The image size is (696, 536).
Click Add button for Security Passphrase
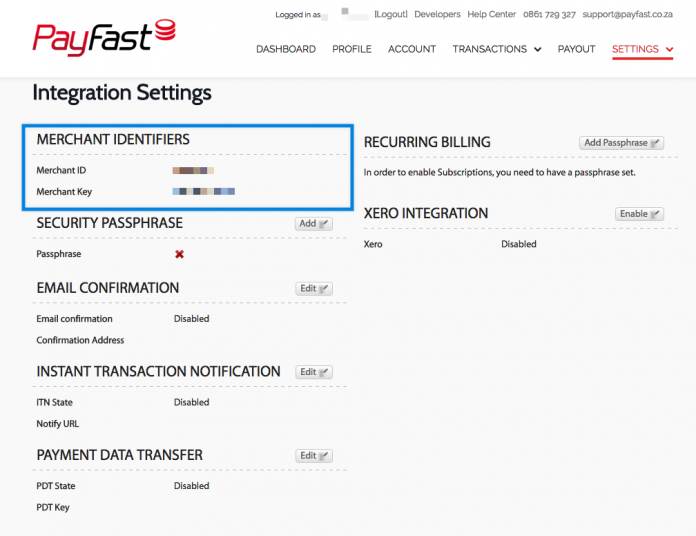313,224
